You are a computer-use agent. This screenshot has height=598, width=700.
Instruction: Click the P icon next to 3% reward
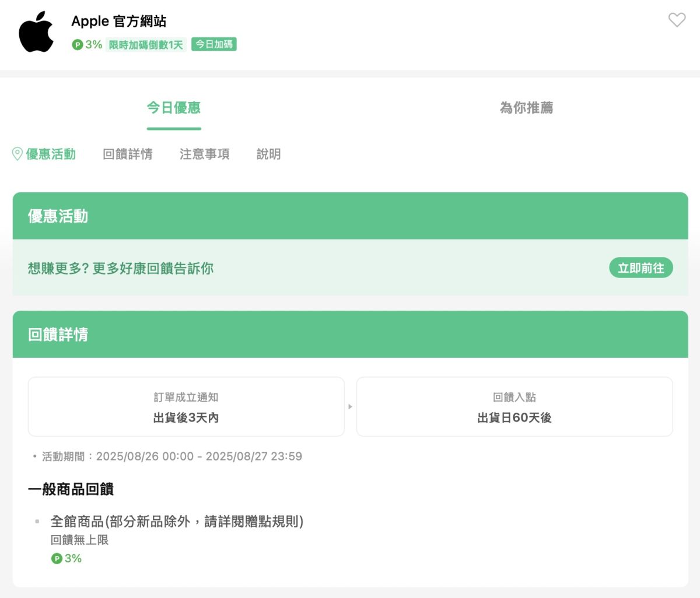(x=57, y=558)
